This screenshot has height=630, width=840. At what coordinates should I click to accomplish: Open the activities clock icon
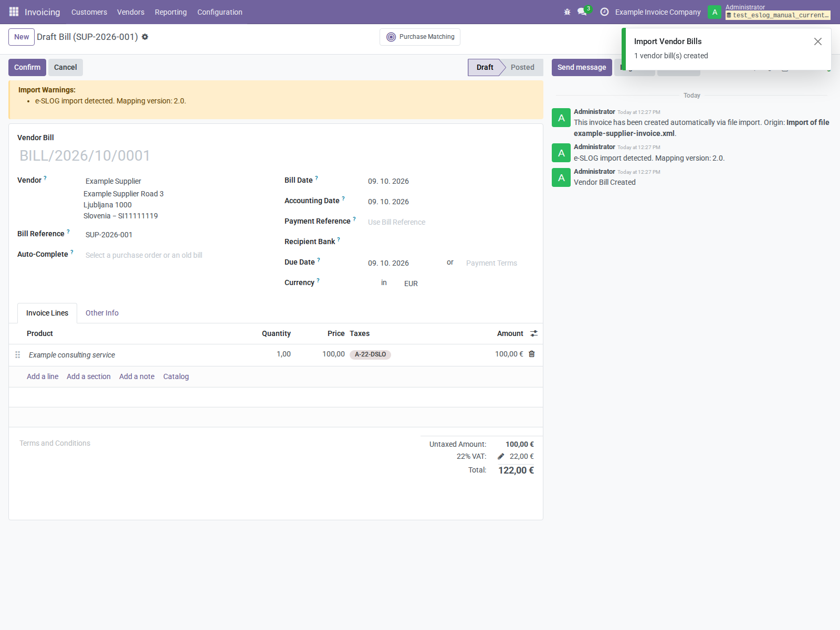604,12
